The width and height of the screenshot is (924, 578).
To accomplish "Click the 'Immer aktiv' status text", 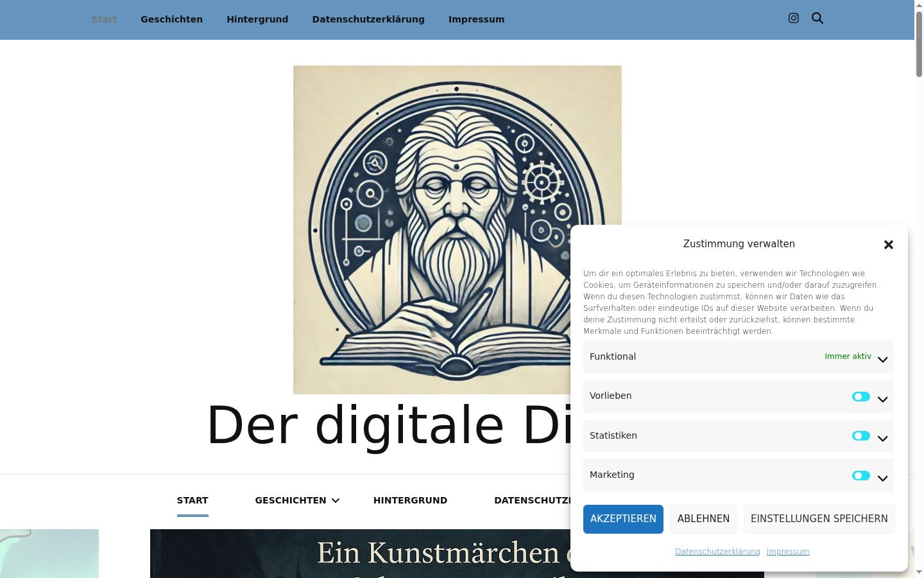I will pos(848,356).
